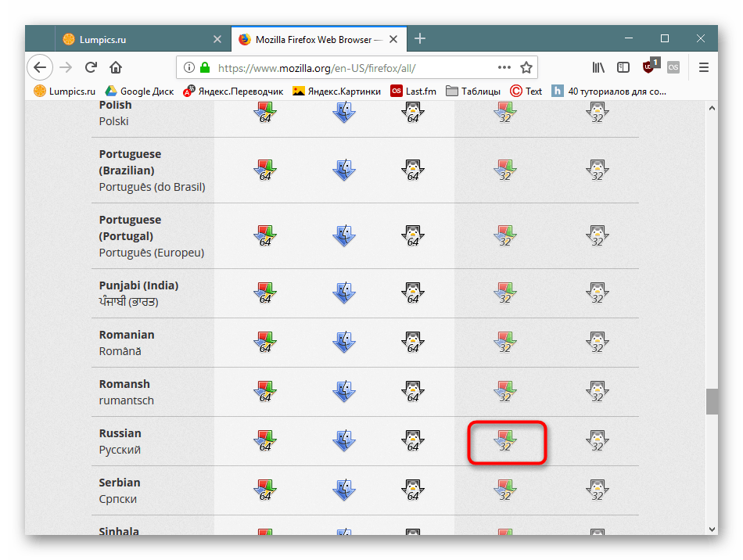Download Punjabi Linux 32-bit build
The width and height of the screenshot is (743, 560).
pyautogui.click(x=597, y=293)
